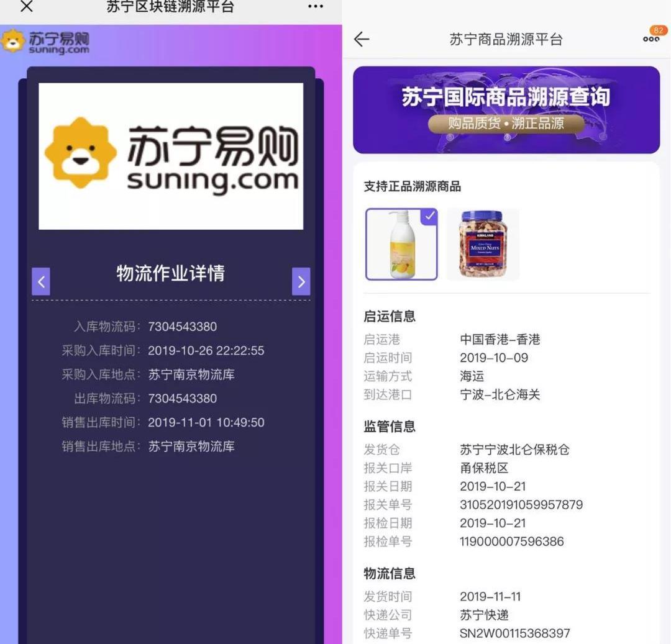671x644 pixels.
Task: Tap the 出库物流码 value 7304543380
Action: point(182,399)
